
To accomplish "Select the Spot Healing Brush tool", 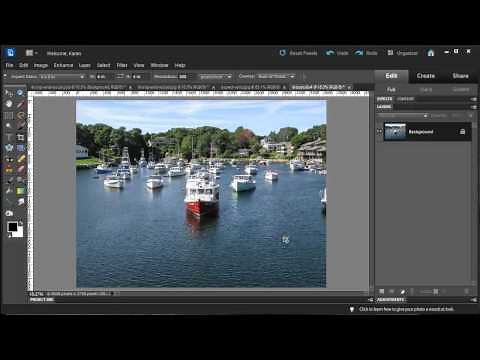I will 20,159.
